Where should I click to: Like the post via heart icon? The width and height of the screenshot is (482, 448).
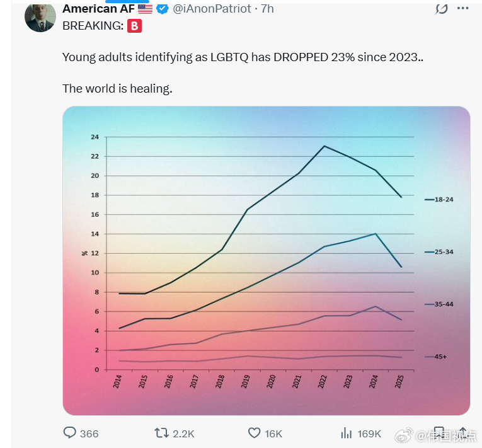pyautogui.click(x=254, y=433)
